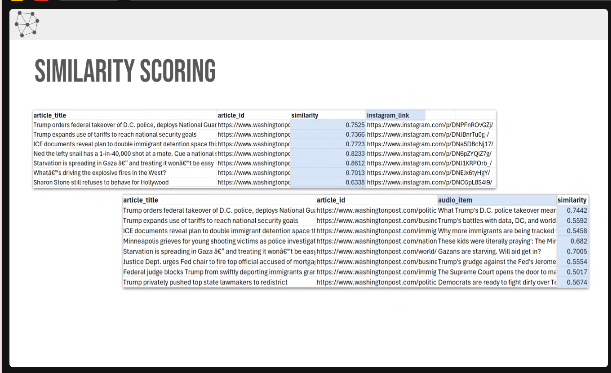Click the similarity header in top table

[x=305, y=115]
